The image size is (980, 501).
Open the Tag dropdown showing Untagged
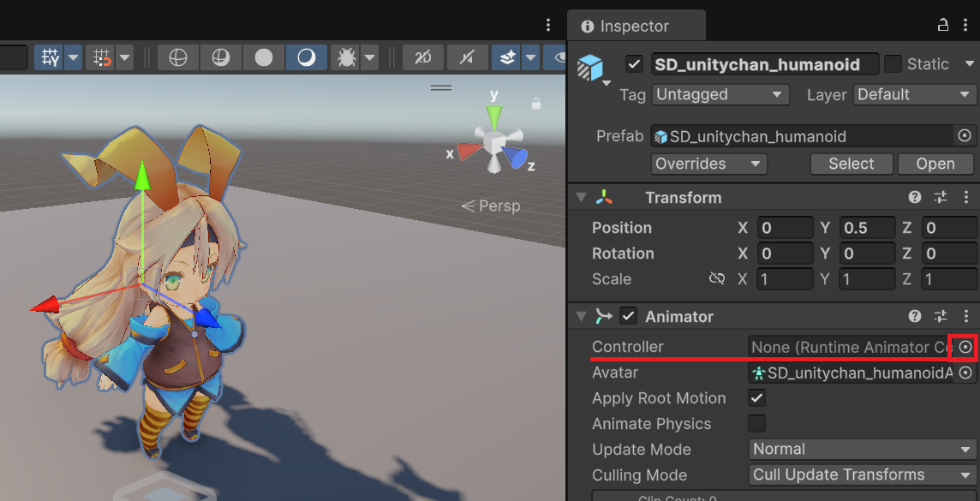(x=720, y=94)
